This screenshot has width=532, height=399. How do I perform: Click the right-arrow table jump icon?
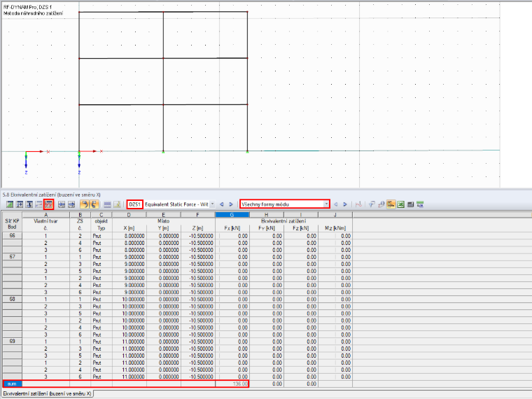[71, 204]
